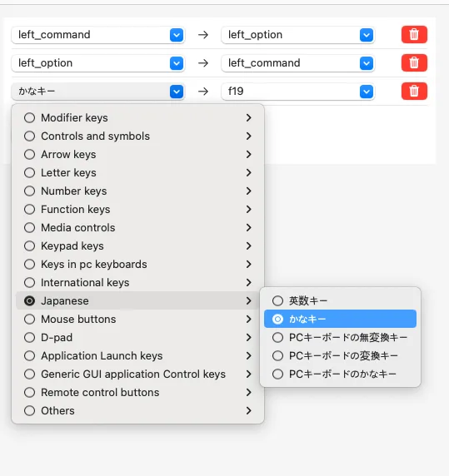The height and width of the screenshot is (476, 449).
Task: Delete the left_option to left_command mapping
Action: 414,63
